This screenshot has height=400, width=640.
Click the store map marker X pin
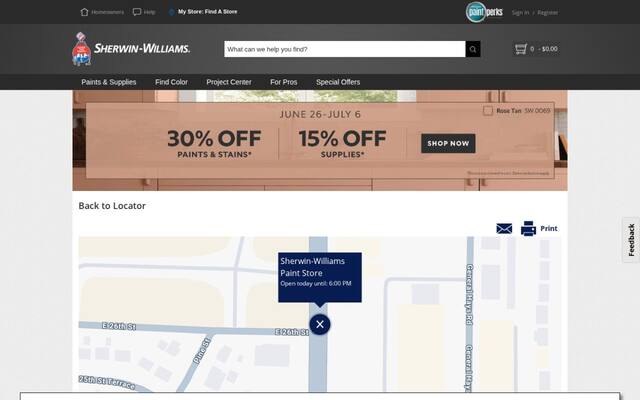click(x=320, y=324)
